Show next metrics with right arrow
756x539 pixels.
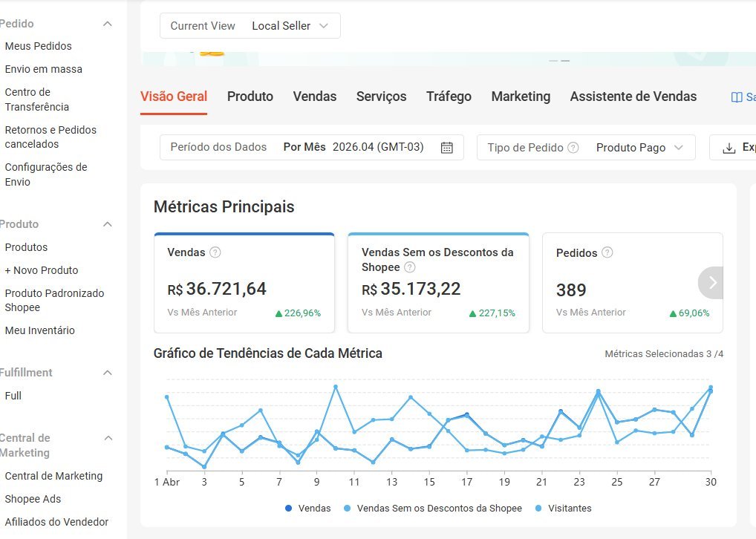[711, 283]
